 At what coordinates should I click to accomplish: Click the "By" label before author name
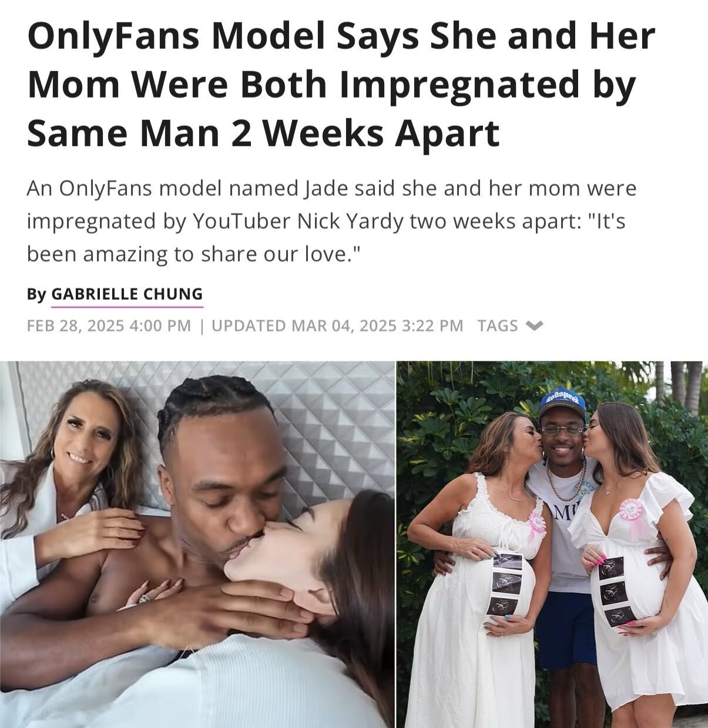point(36,293)
